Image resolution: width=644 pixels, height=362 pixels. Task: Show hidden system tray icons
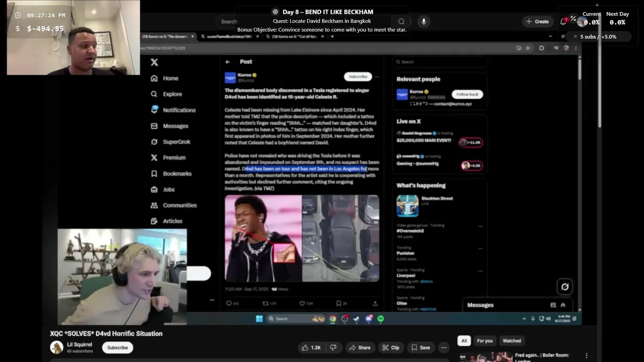click(x=524, y=319)
